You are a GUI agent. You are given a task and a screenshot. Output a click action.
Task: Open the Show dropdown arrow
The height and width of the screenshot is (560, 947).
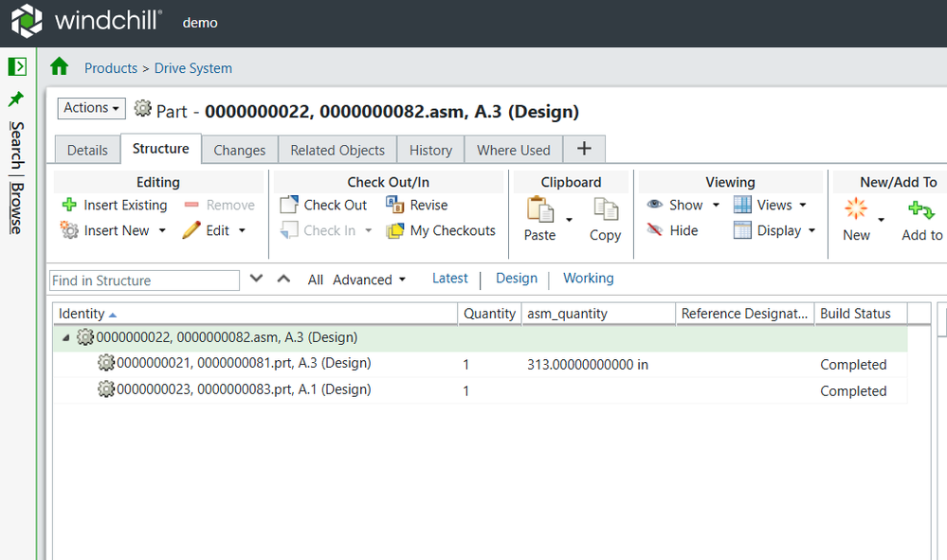(717, 206)
